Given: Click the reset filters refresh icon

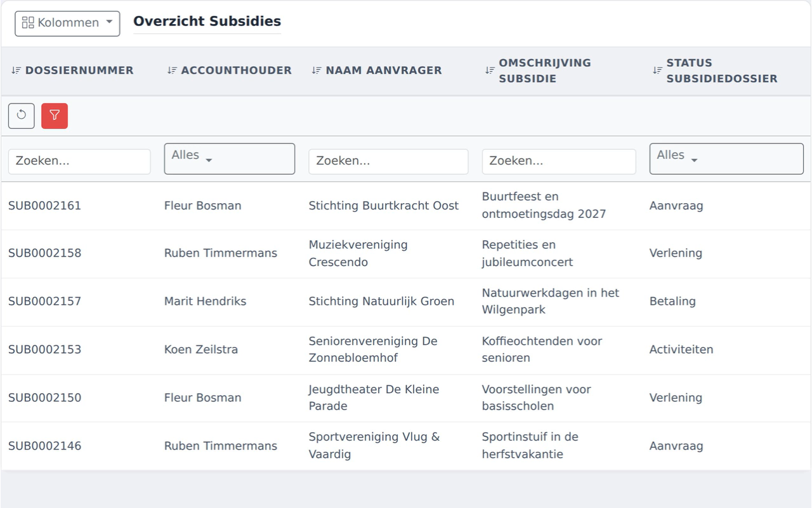Looking at the screenshot, I should click(x=22, y=116).
